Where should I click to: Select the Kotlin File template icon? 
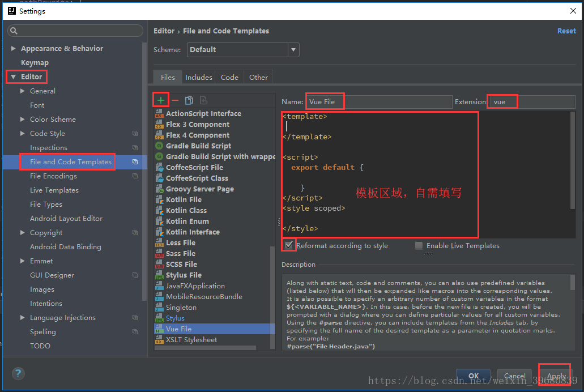[159, 200]
